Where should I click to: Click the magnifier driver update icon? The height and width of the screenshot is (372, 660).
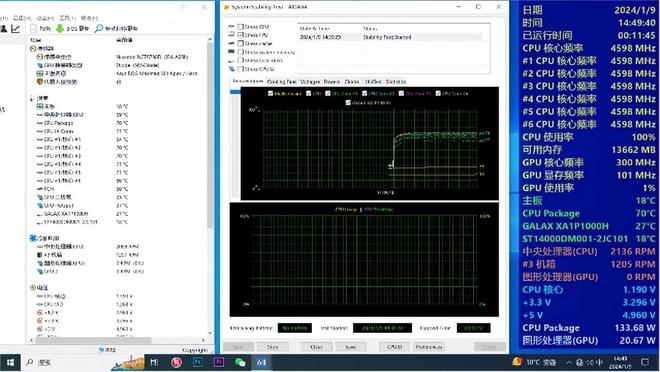coord(99,28)
